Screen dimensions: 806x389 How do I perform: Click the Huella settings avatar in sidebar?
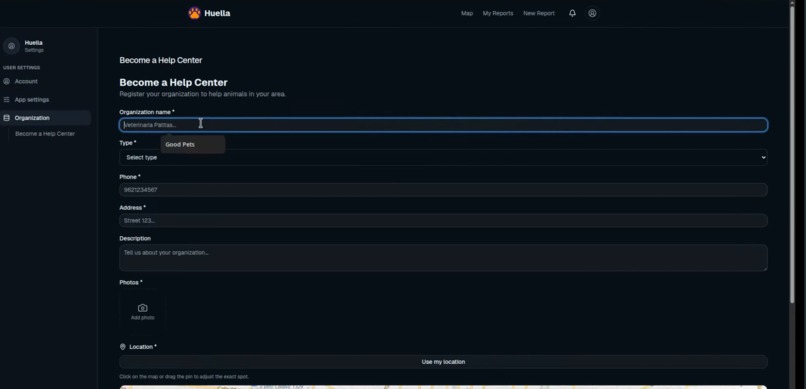(x=11, y=46)
